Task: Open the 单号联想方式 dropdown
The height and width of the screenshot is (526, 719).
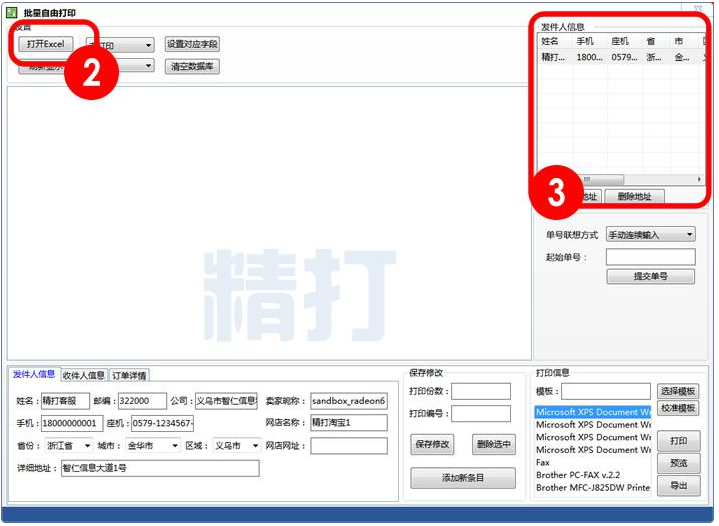Action: (651, 235)
